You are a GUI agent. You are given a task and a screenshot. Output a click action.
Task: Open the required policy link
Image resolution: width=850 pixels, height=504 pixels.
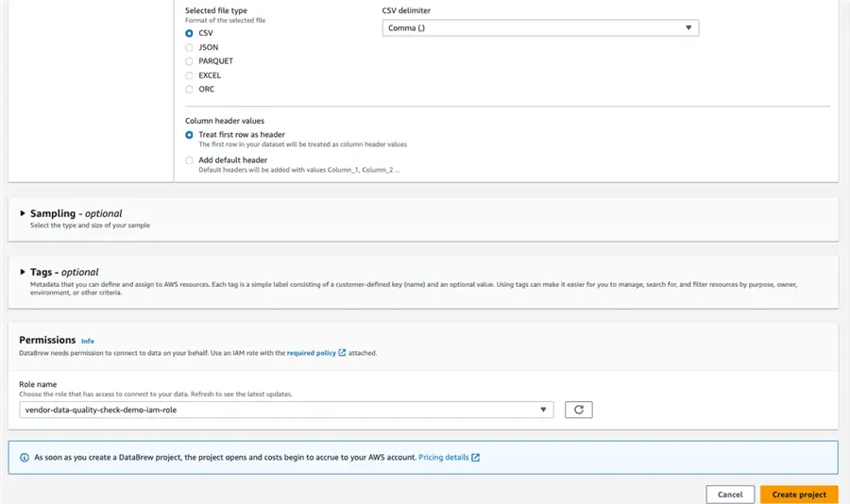tap(311, 353)
